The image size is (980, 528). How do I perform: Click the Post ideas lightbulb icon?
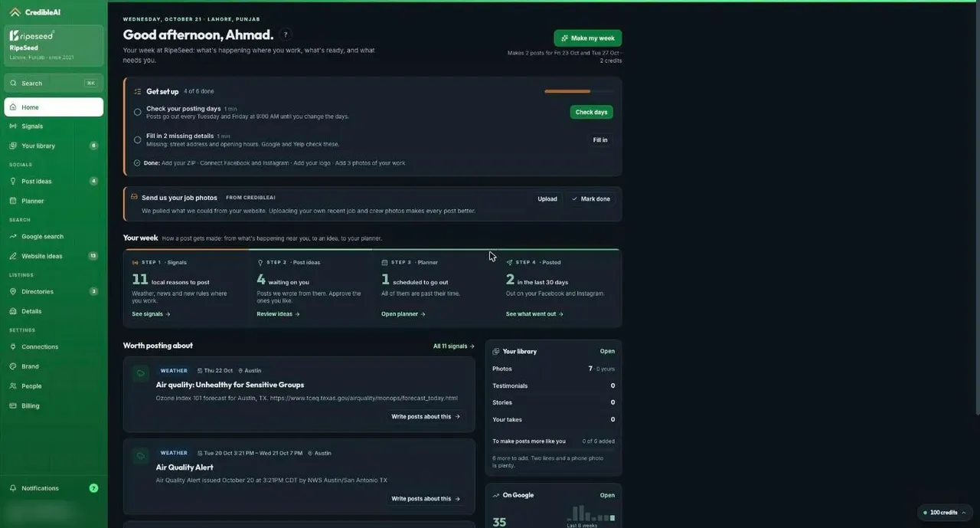tap(14, 181)
